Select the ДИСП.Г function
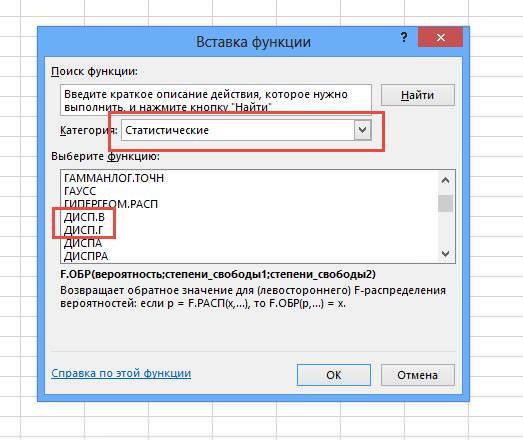This screenshot has width=523, height=440. coord(83,230)
